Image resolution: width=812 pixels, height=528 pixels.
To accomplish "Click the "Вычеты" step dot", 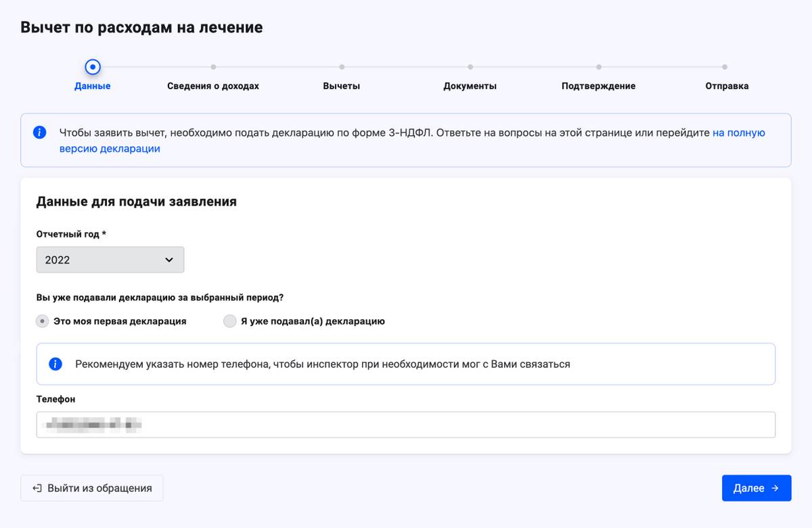I will [342, 67].
